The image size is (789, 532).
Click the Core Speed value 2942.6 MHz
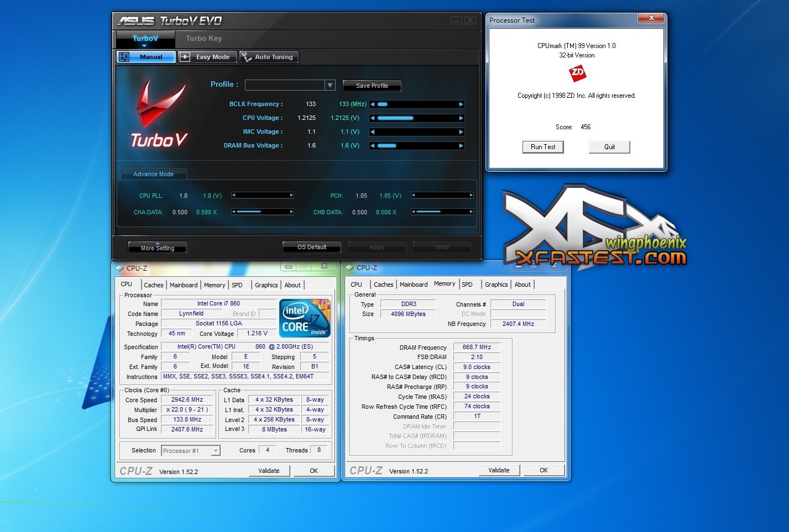pos(187,400)
